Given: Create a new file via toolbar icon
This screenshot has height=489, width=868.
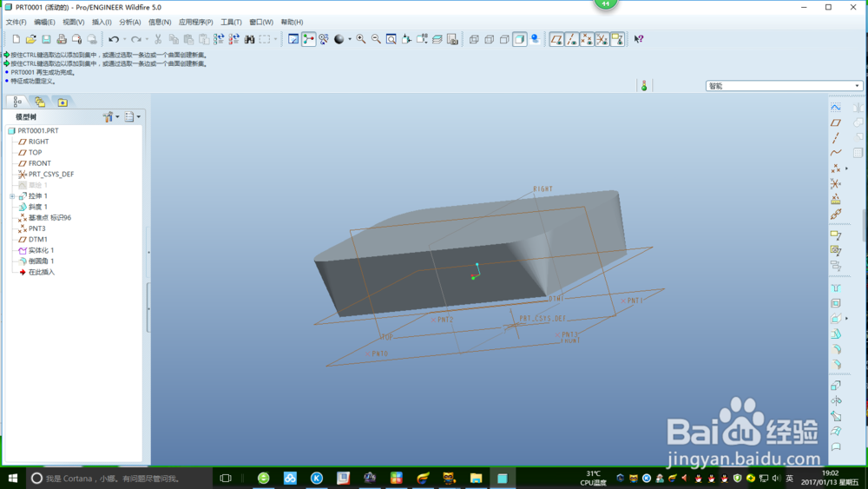Looking at the screenshot, I should [16, 39].
